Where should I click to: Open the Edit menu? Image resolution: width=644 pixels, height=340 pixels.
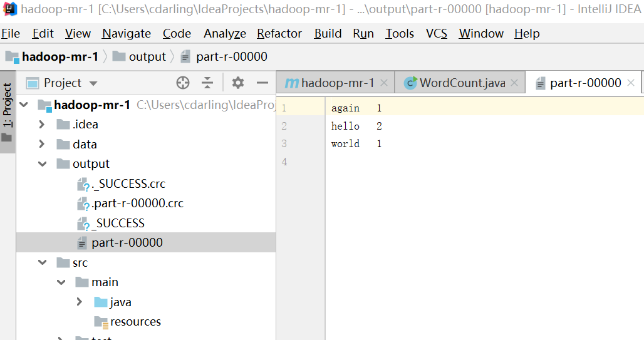(43, 33)
